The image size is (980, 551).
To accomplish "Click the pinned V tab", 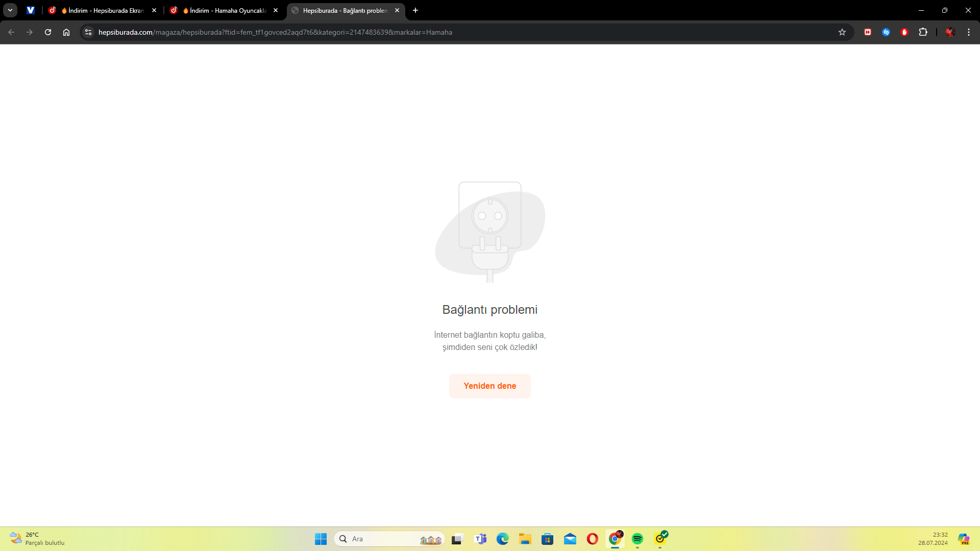I will tap(31, 10).
